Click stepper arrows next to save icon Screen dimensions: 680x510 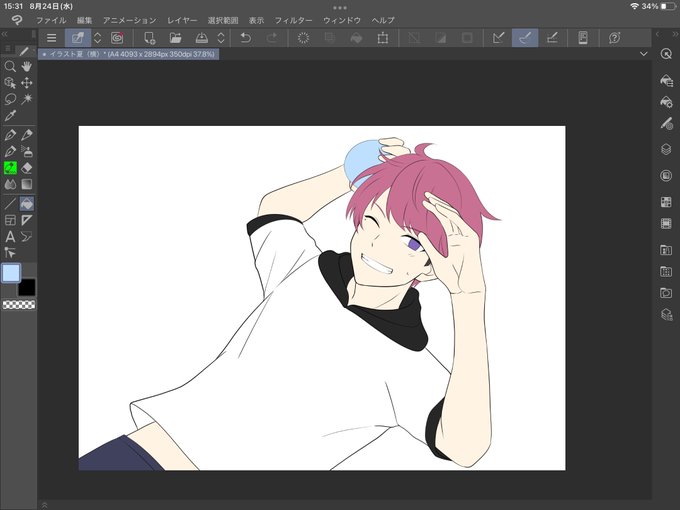tap(221, 38)
